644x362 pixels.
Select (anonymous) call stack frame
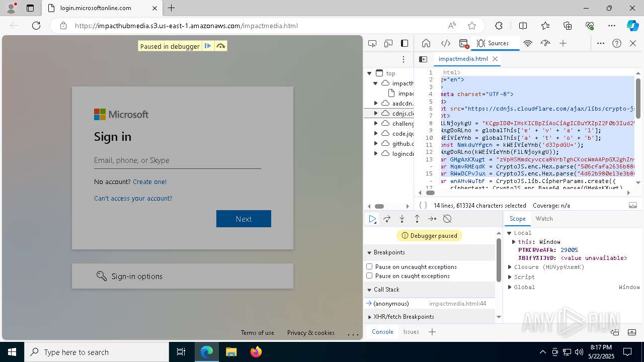429,304
